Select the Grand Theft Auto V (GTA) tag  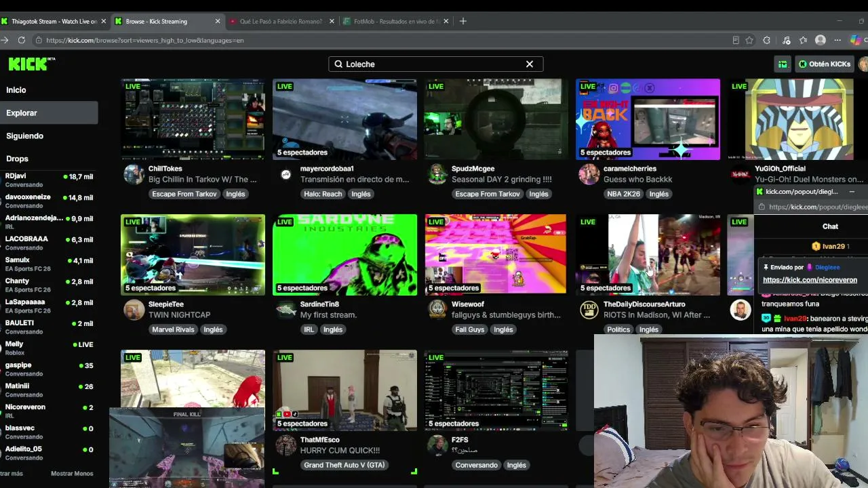[344, 465]
